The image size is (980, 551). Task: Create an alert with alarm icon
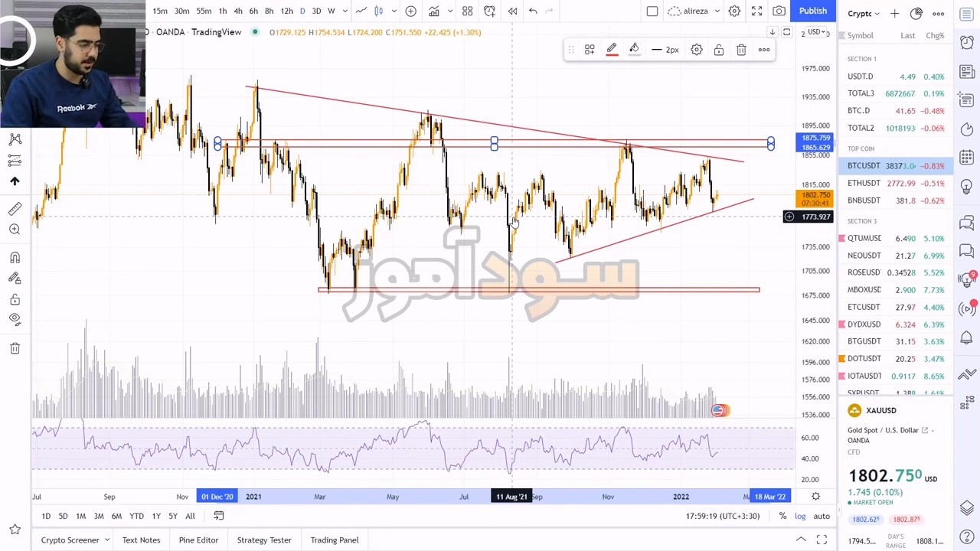tap(489, 11)
